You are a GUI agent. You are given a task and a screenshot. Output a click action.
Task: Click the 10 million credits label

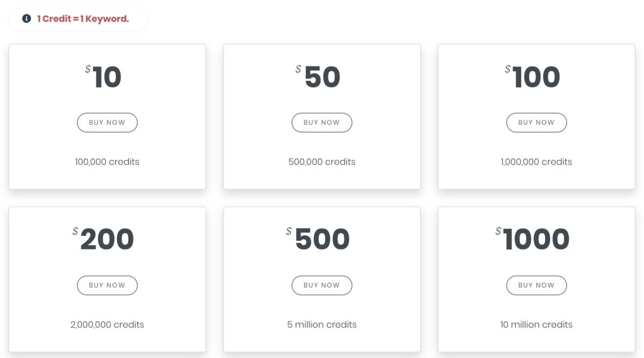(537, 325)
